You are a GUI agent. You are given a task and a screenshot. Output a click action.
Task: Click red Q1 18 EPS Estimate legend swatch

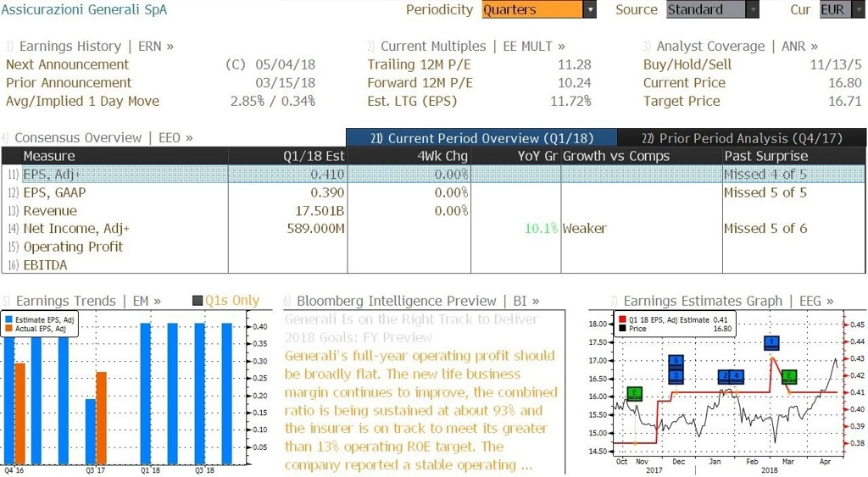[622, 320]
